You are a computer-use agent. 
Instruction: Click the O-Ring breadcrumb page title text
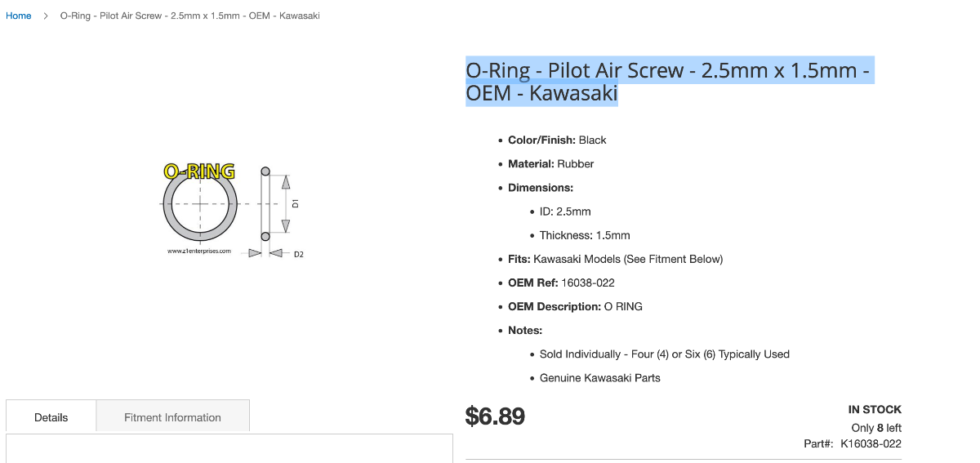pos(189,16)
